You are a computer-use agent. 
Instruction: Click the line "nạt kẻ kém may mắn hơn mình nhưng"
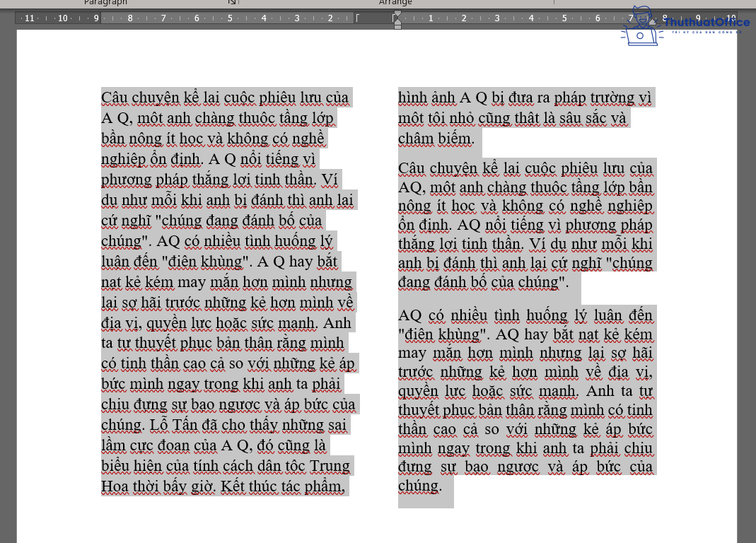[x=226, y=282]
